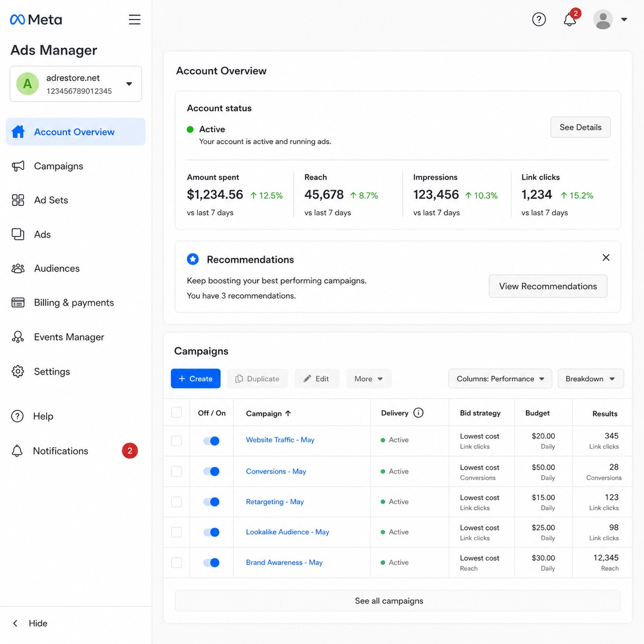The width and height of the screenshot is (644, 644).
Task: Click the sidebar Notifications bell icon
Action: click(x=17, y=451)
